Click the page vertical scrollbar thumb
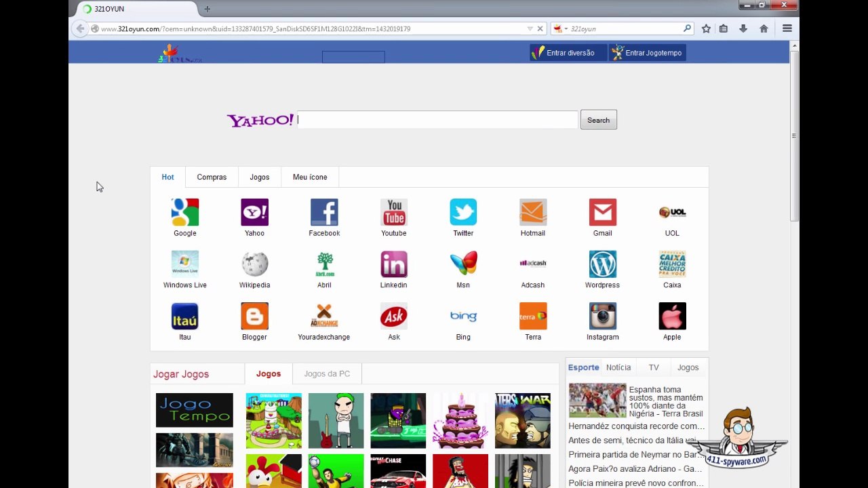 (x=794, y=136)
